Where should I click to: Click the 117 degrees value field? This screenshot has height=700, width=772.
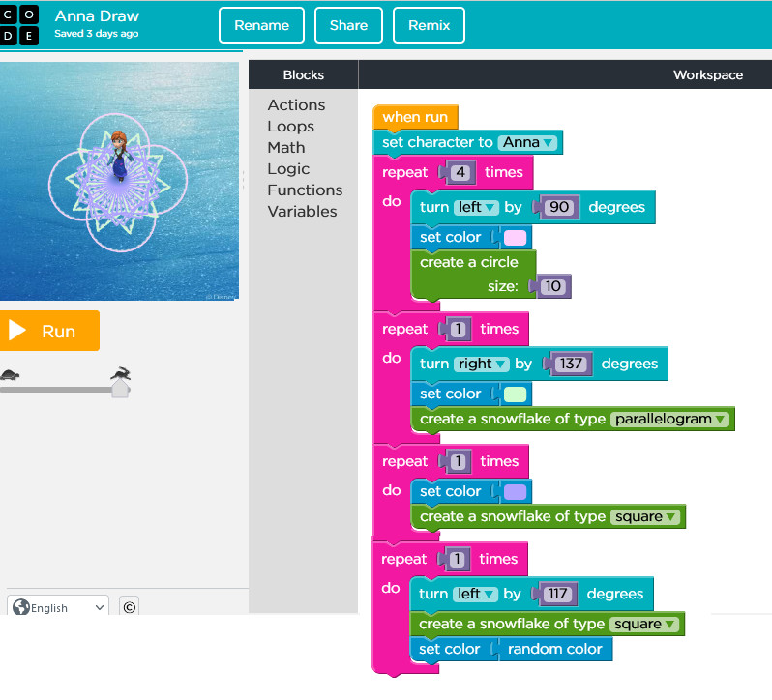[557, 594]
